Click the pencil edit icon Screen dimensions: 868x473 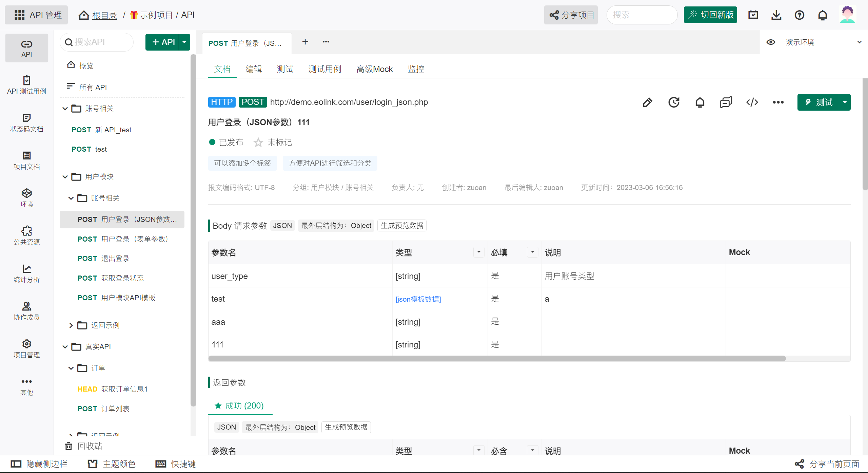tap(647, 102)
